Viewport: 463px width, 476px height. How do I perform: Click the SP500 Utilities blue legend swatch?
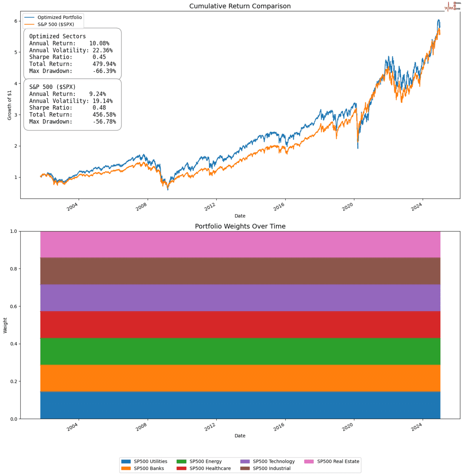point(126,461)
